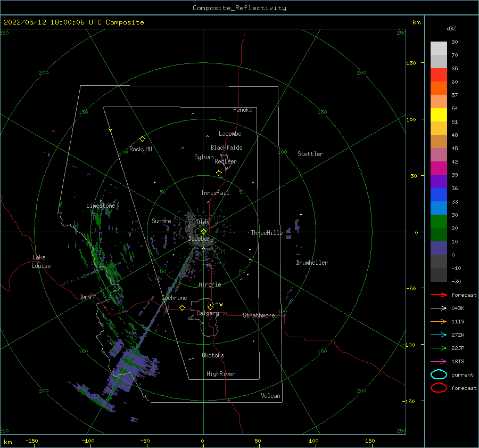Click the Didsbury label
Screen dimensions: 479x448
pos(201,239)
